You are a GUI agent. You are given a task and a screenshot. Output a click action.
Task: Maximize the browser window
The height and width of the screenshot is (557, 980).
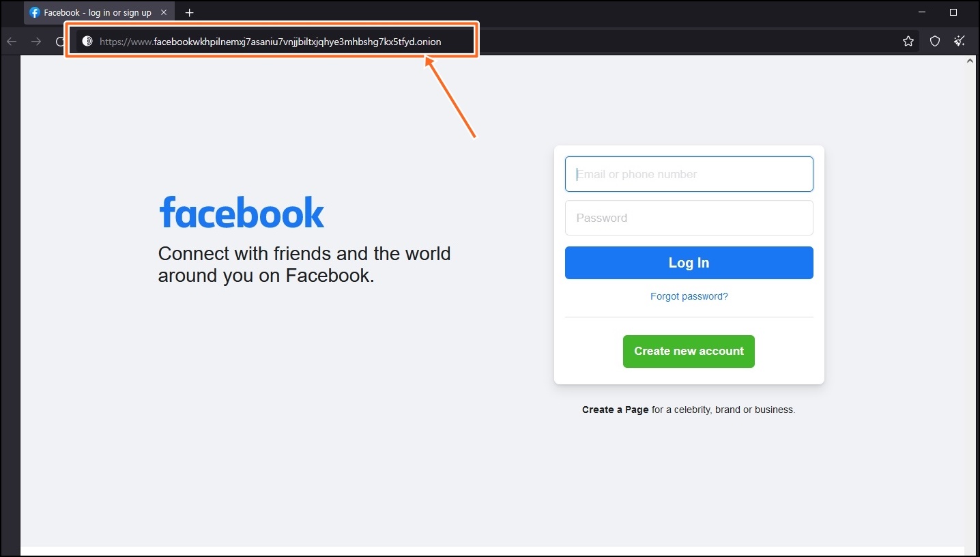point(953,12)
